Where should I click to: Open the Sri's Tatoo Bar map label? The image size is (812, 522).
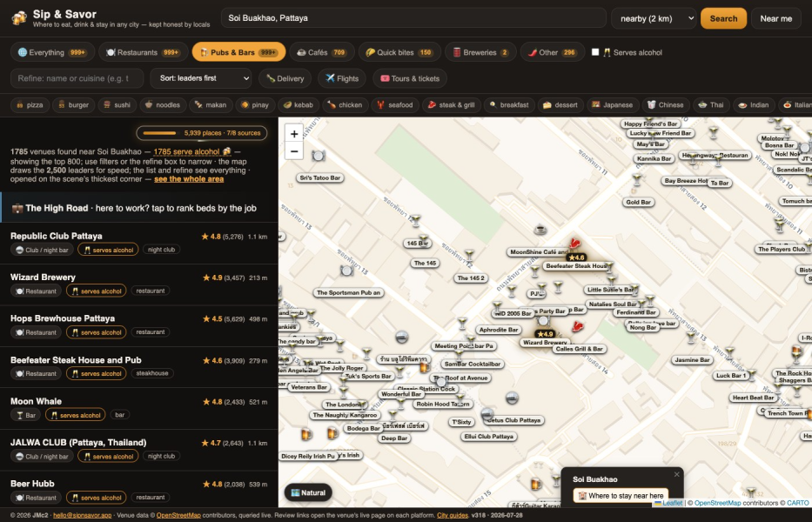[320, 177]
